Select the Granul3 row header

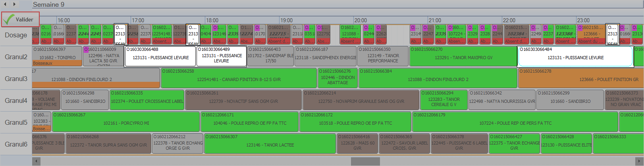coord(16,79)
